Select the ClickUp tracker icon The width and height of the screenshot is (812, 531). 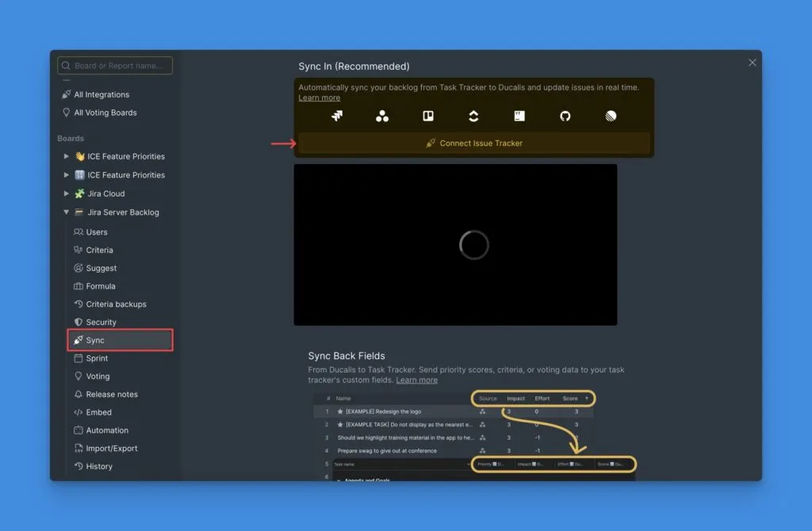pyautogui.click(x=473, y=116)
